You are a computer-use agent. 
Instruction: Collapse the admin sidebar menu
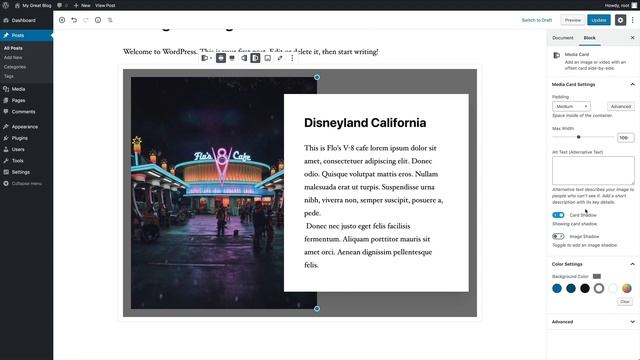point(26,184)
